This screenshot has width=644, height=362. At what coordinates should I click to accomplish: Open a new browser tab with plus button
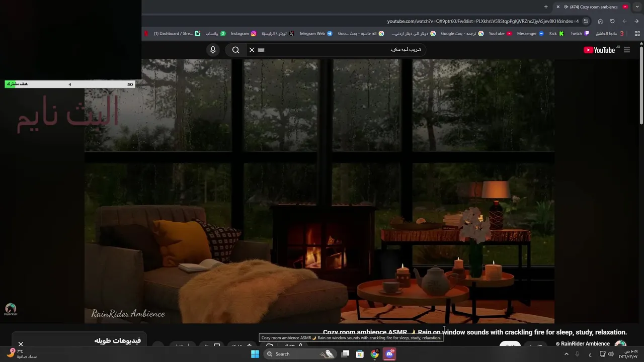click(x=546, y=7)
